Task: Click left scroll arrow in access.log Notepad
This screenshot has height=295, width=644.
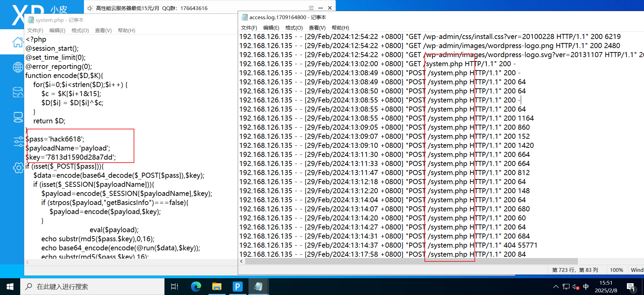Action: [241, 261]
